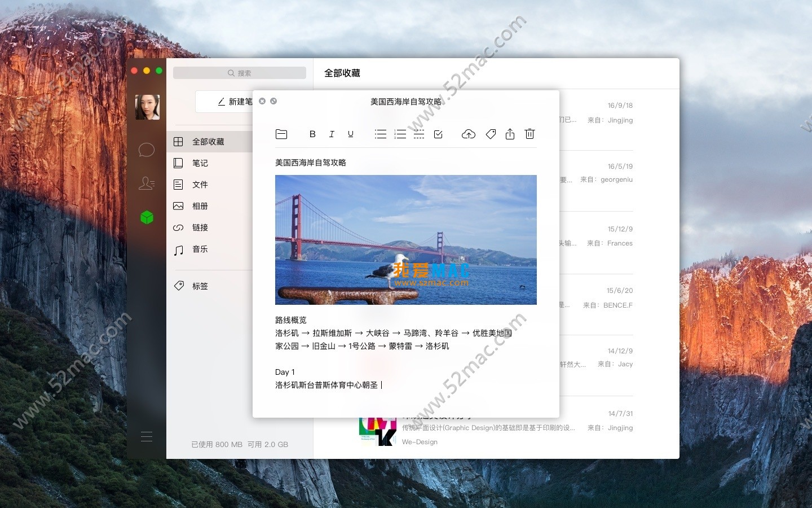Insert a numbered list into the note
812x508 pixels.
[400, 134]
